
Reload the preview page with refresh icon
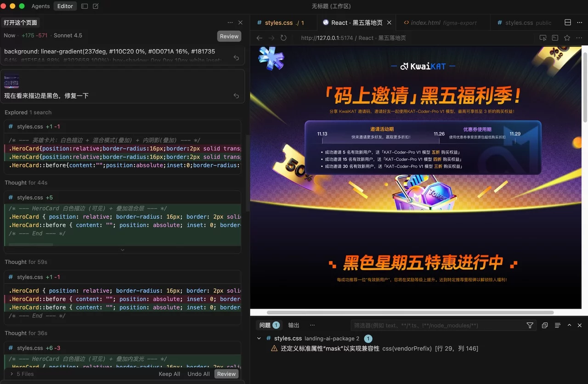tap(283, 38)
